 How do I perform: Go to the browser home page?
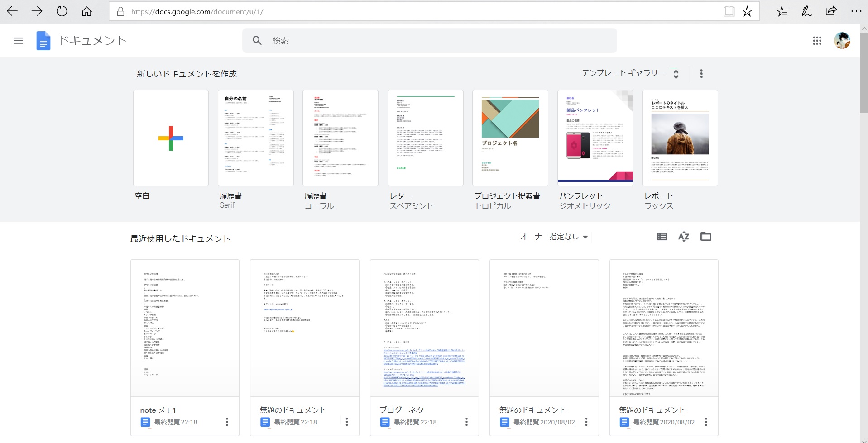(x=86, y=11)
